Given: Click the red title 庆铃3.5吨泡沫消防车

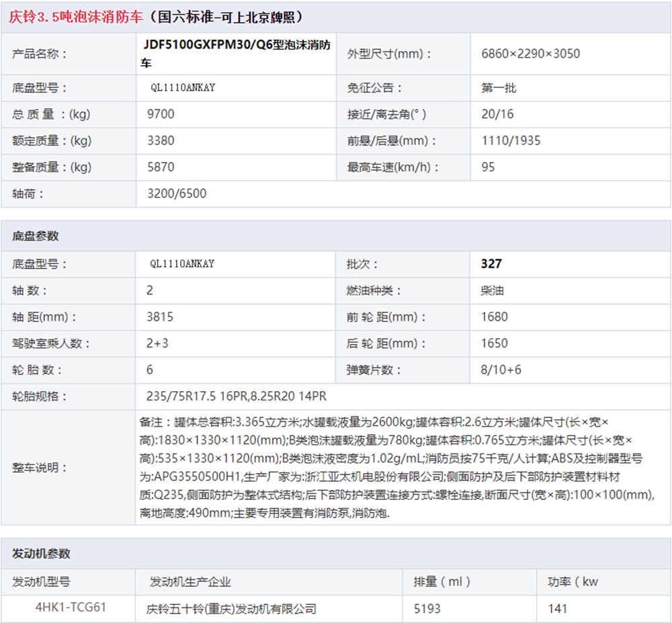Looking at the screenshot, I should click(75, 17).
